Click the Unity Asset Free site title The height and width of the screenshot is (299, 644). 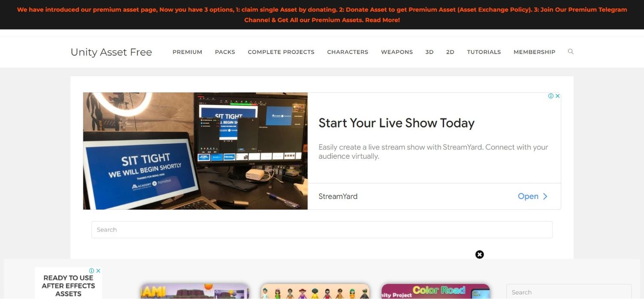click(x=111, y=52)
